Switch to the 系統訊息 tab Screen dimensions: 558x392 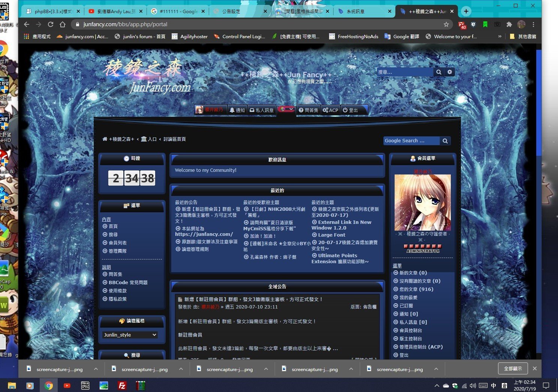(x=365, y=12)
